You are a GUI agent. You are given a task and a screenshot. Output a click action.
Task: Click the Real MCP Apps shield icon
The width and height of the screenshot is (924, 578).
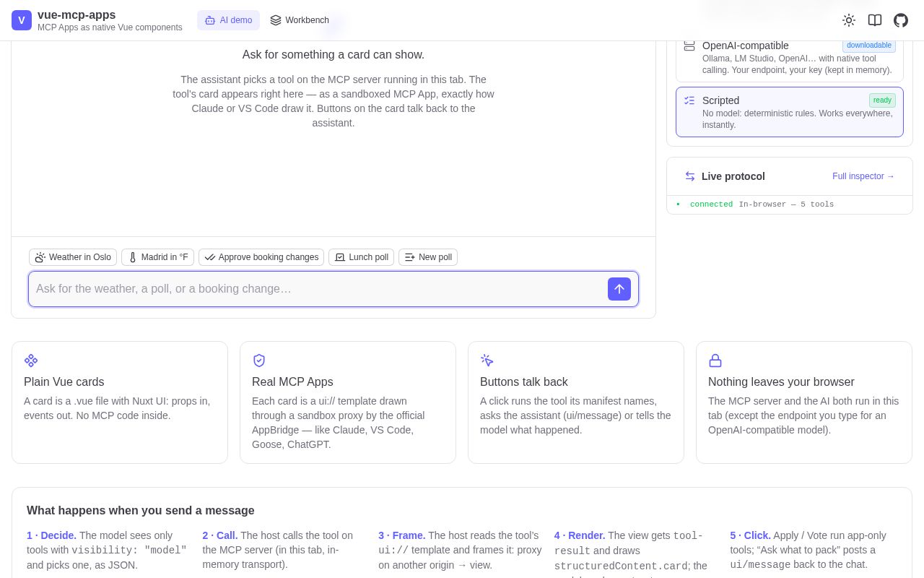(x=259, y=361)
